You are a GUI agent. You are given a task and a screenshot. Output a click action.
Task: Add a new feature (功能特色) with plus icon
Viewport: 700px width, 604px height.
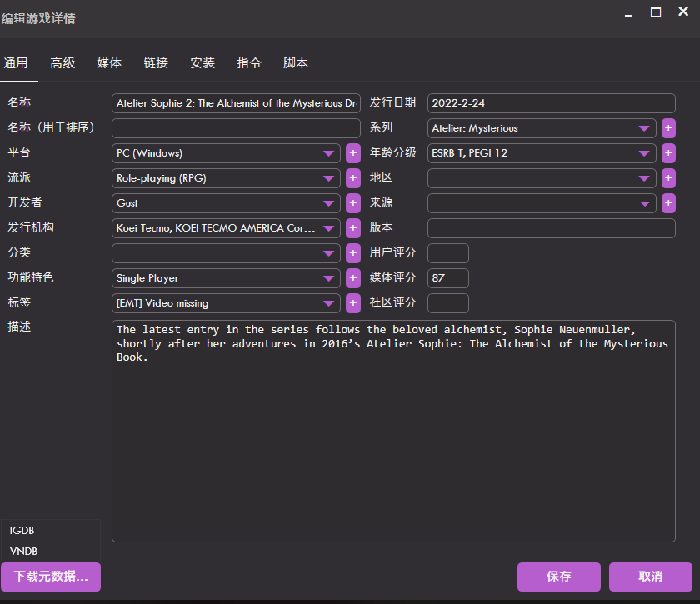point(353,278)
